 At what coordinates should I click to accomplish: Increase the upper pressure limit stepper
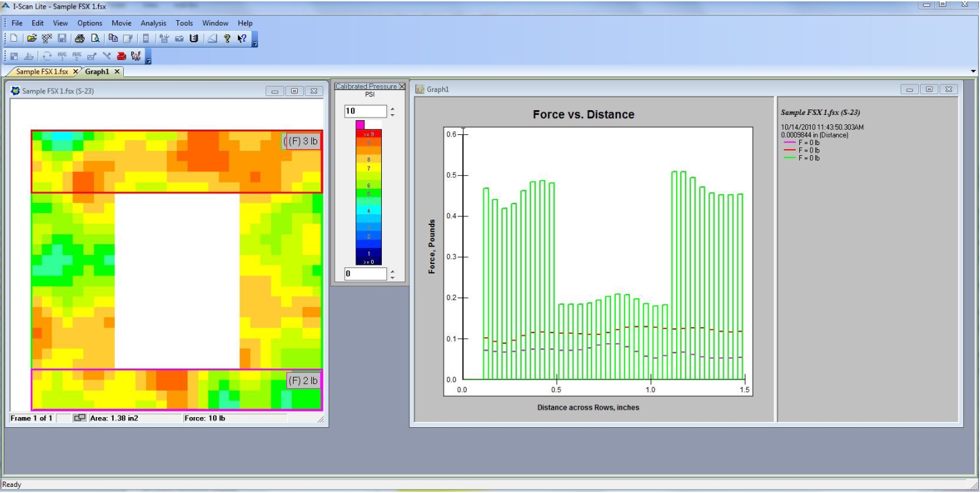click(x=393, y=108)
